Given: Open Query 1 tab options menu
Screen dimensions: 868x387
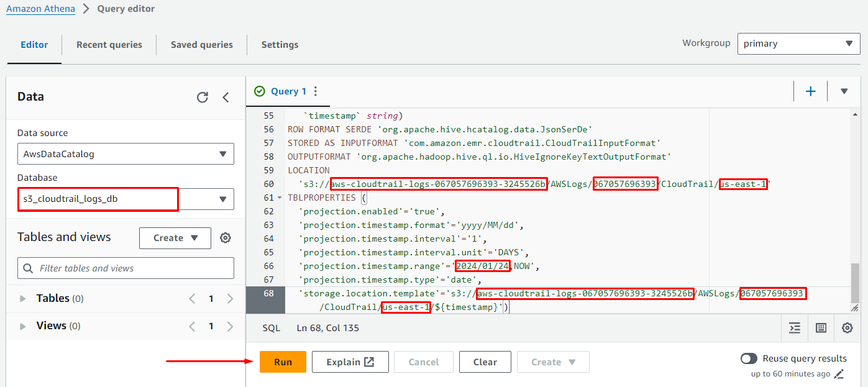Looking at the screenshot, I should pos(316,91).
